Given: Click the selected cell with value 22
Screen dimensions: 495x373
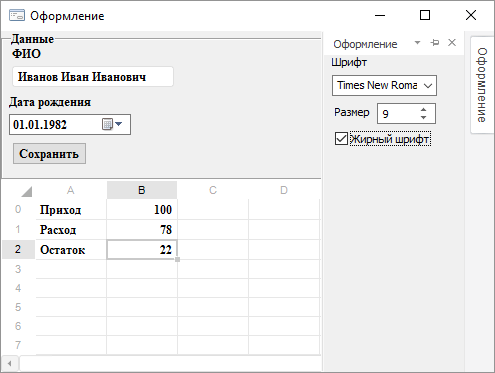Looking at the screenshot, I should 142,249.
